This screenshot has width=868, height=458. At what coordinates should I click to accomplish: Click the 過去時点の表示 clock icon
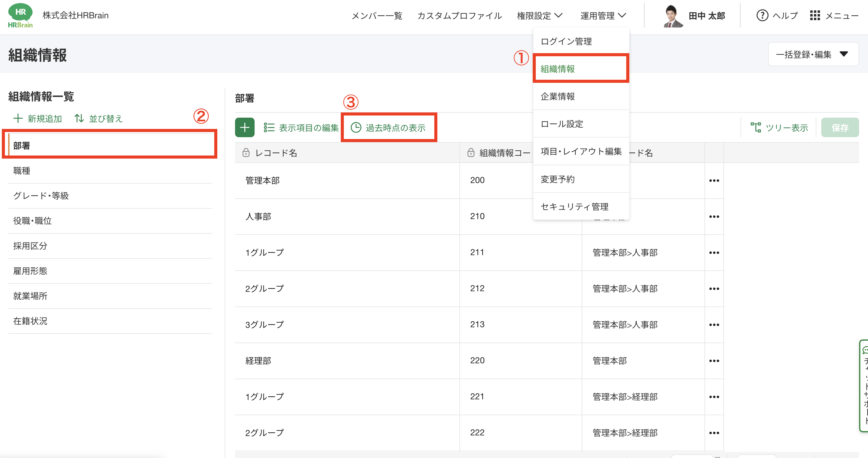(356, 128)
